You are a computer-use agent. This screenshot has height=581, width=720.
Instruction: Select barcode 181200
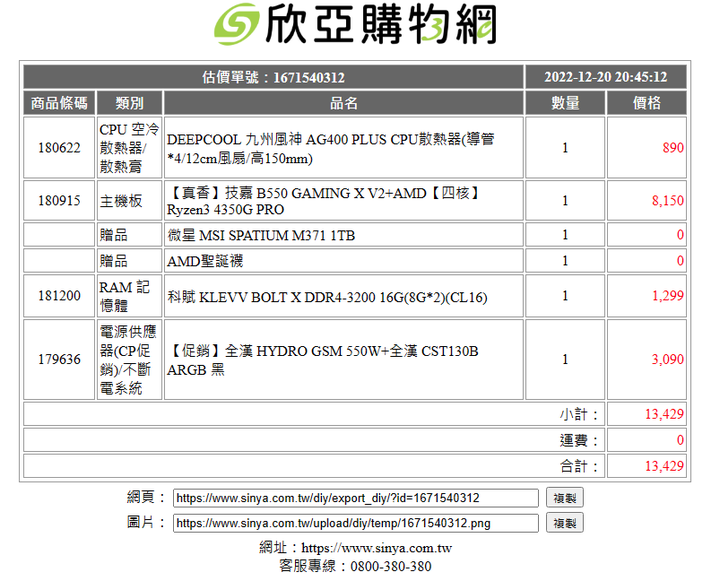pos(59,295)
